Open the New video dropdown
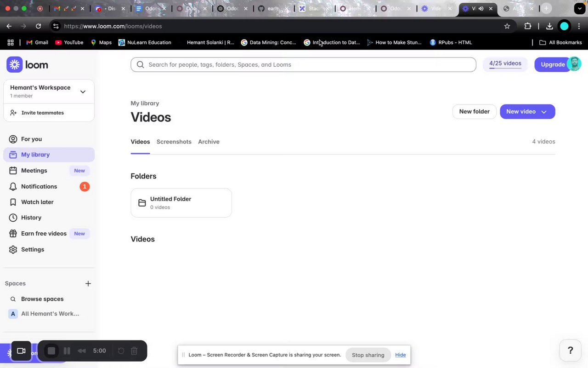588x368 pixels. point(527,111)
